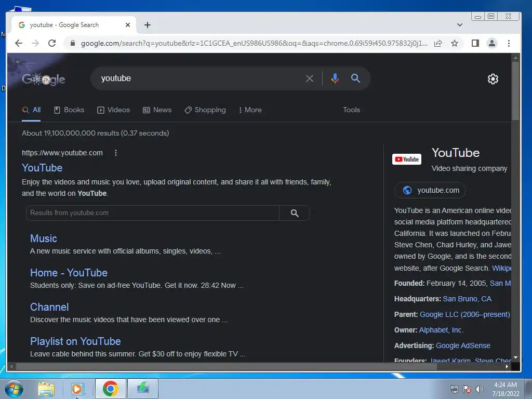Open Action Center flag tray icon
This screenshot has width=532, height=399.
click(467, 389)
